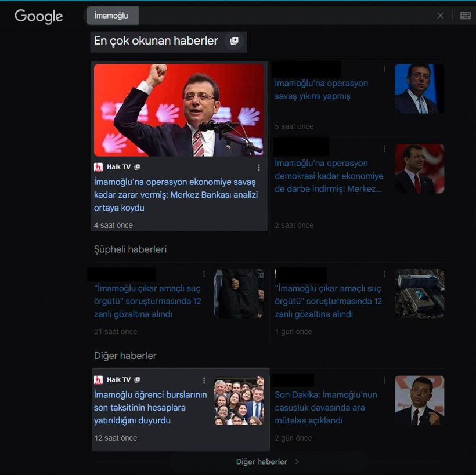Click the 1 gün önce timestamp
Viewport: 476px width, 475px height.
293,332
